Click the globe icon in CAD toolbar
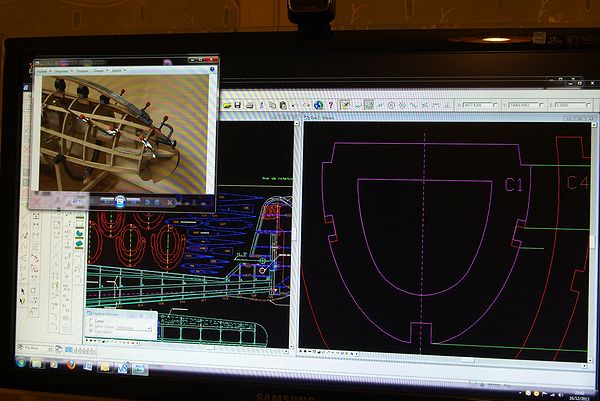 [x=318, y=105]
